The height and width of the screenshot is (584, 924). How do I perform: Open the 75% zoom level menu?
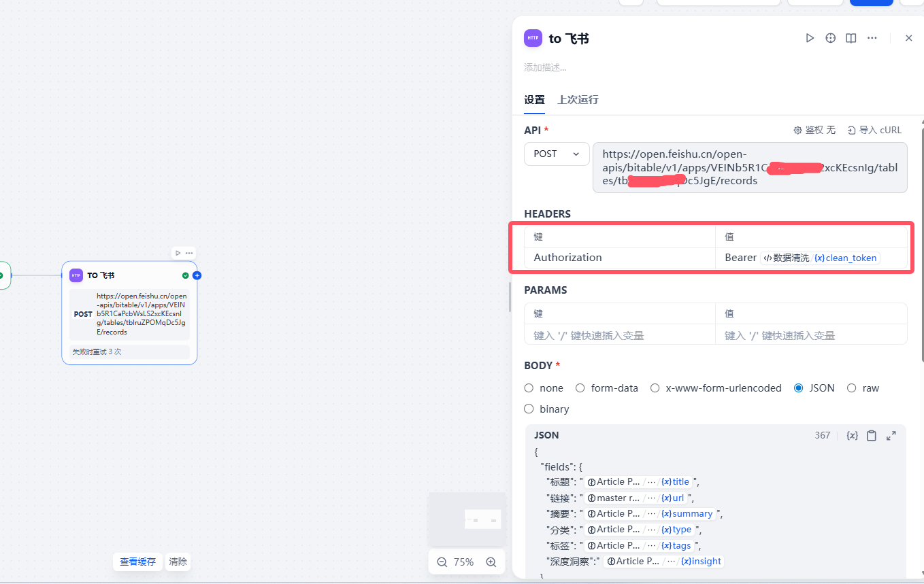(x=464, y=562)
